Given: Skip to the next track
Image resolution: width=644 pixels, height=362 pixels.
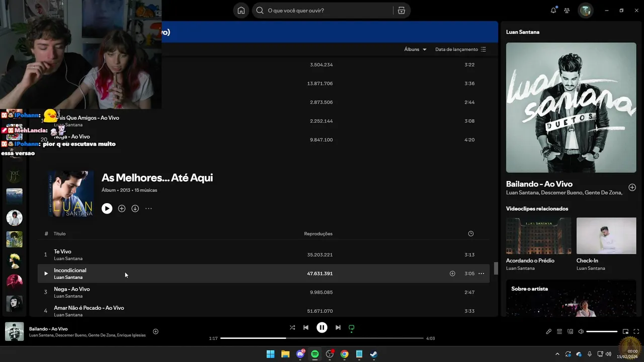Looking at the screenshot, I should (x=338, y=327).
